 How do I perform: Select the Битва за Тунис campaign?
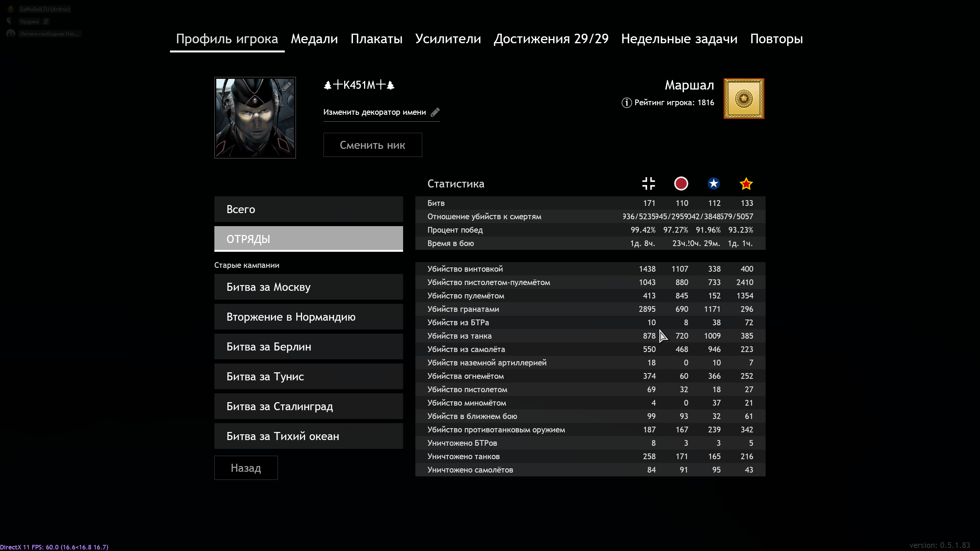point(309,377)
